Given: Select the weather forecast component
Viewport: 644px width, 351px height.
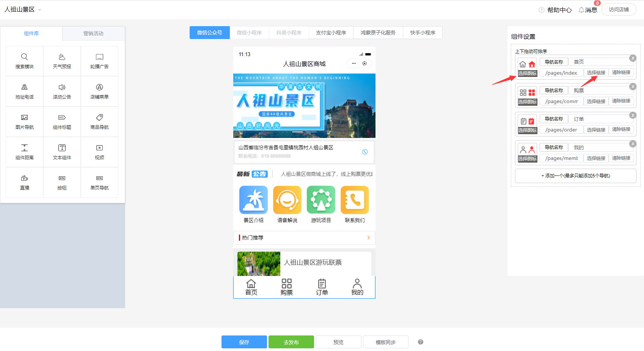Looking at the screenshot, I should point(62,61).
